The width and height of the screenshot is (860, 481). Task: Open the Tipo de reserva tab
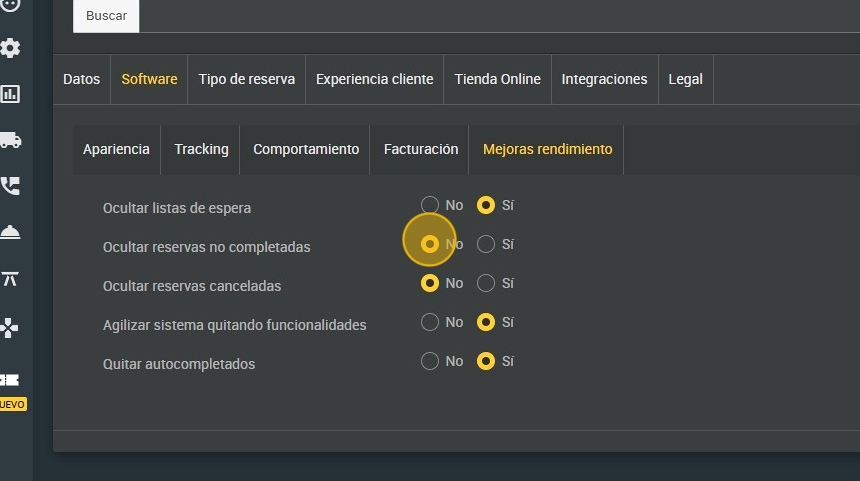pyautogui.click(x=246, y=79)
